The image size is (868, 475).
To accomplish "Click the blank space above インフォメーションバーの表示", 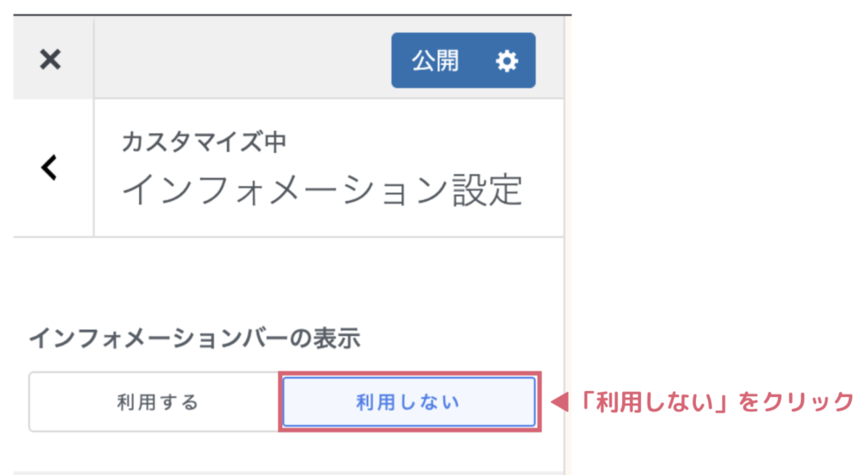I will [x=288, y=280].
